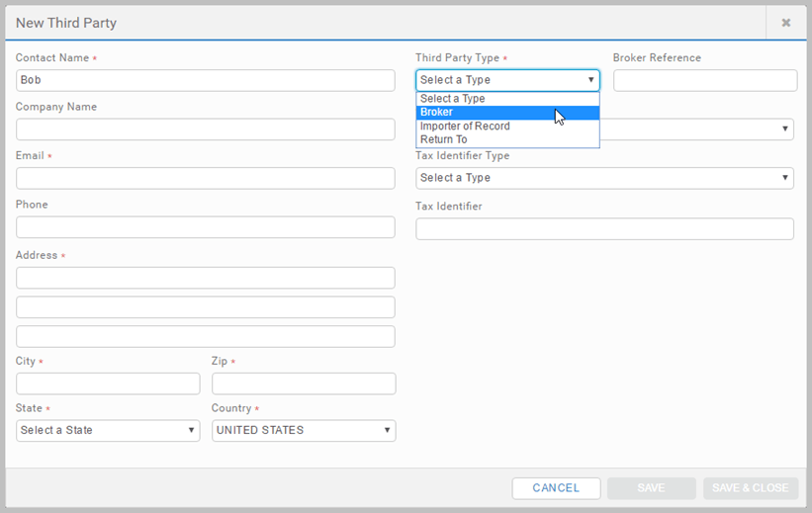Click the CANCEL button
This screenshot has height=513, width=812.
(556, 488)
